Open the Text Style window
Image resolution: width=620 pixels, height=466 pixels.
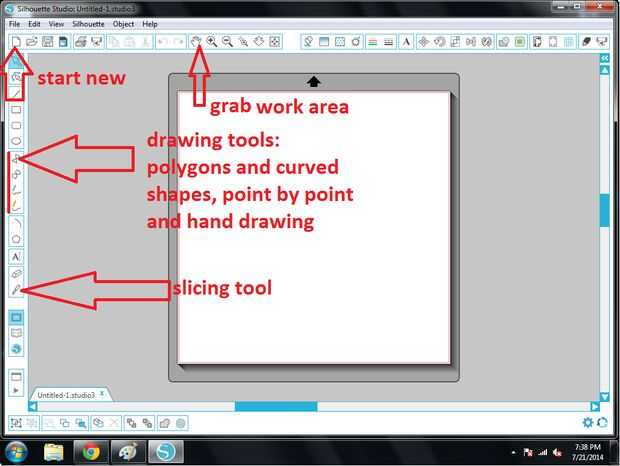(406, 42)
